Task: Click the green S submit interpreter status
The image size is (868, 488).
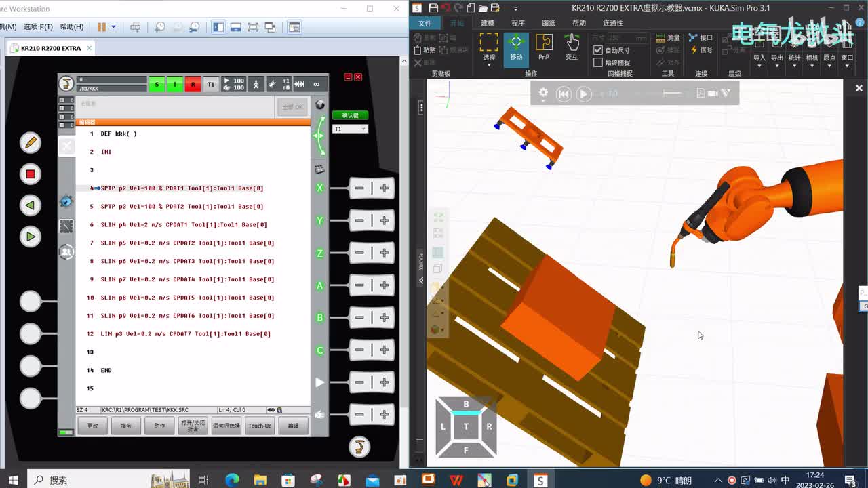Action: pos(157,85)
